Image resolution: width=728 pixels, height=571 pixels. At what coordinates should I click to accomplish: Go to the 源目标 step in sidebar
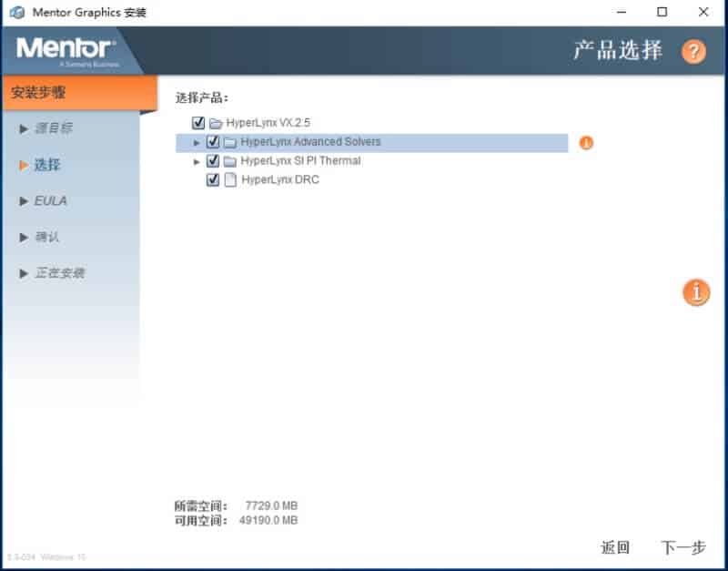tap(54, 128)
